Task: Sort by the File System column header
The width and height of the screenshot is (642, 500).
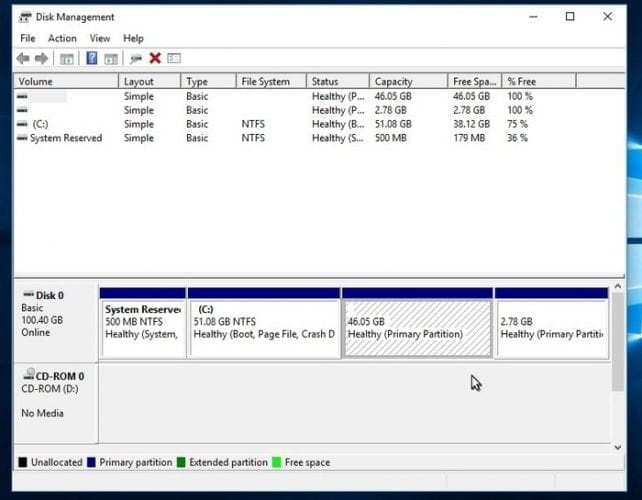Action: [x=271, y=81]
